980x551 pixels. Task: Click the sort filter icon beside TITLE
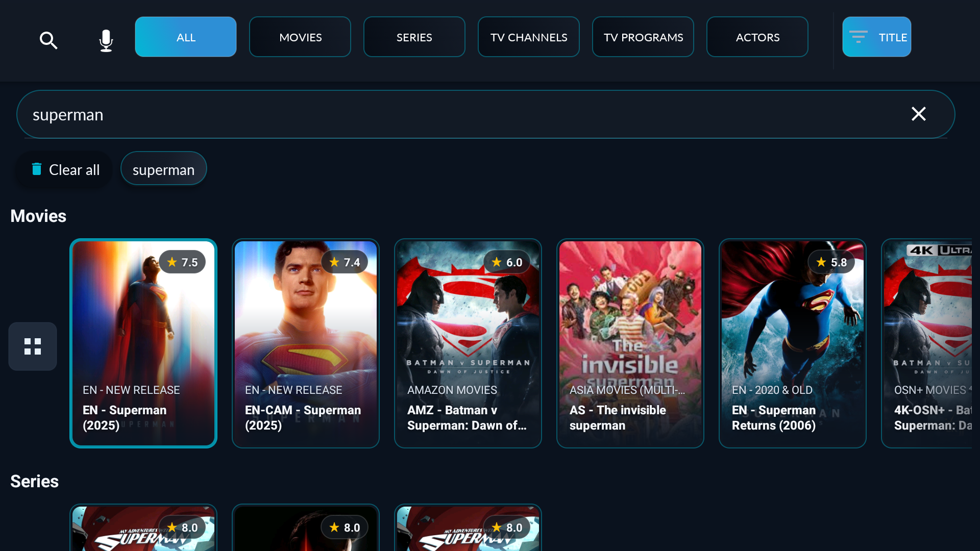click(x=859, y=37)
